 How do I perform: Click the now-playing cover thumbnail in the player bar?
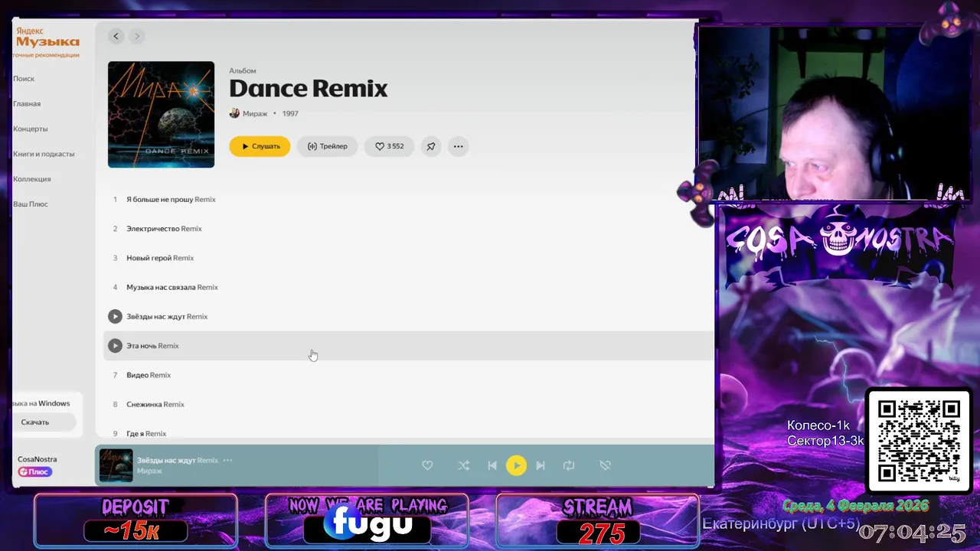(116, 465)
